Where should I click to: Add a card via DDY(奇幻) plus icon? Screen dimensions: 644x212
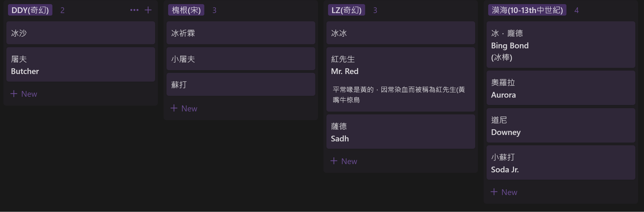[x=148, y=10]
